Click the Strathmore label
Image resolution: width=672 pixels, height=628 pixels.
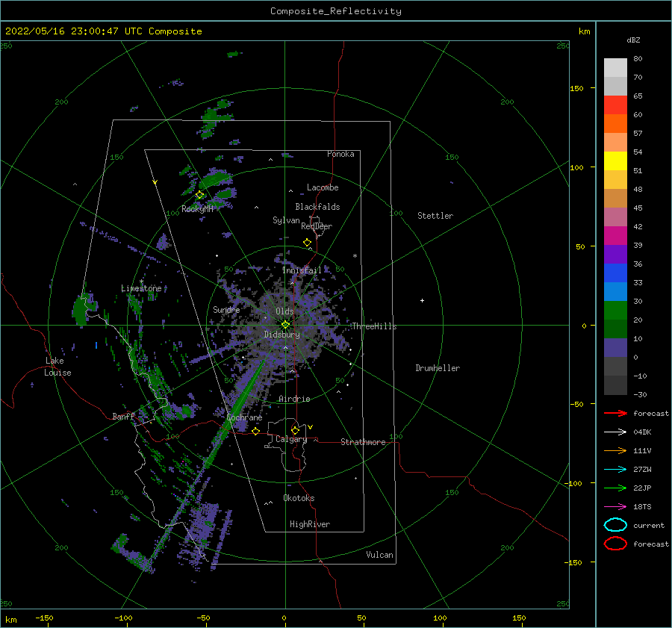point(364,442)
